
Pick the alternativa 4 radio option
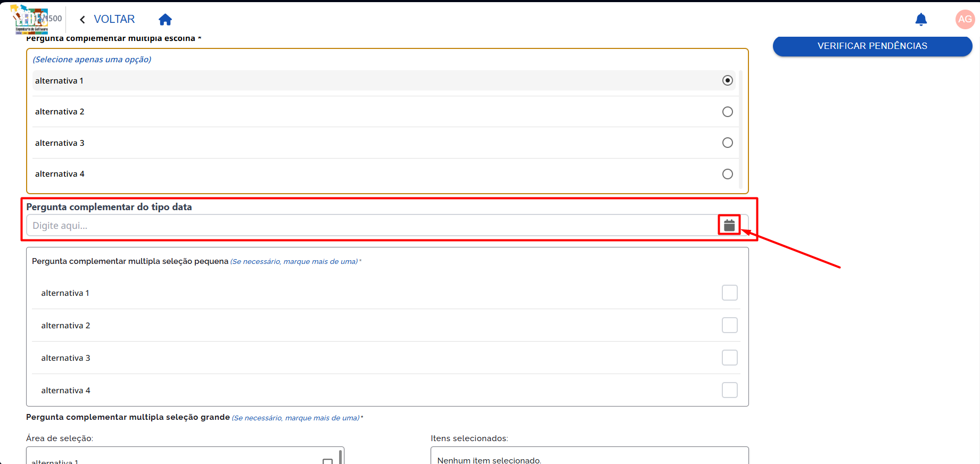pos(728,174)
